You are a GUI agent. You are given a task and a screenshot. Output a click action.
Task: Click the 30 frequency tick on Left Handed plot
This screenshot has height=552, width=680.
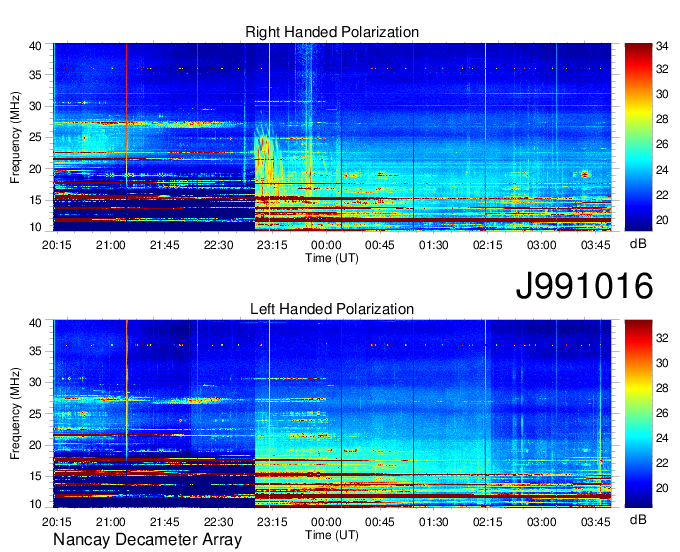pyautogui.click(x=35, y=382)
